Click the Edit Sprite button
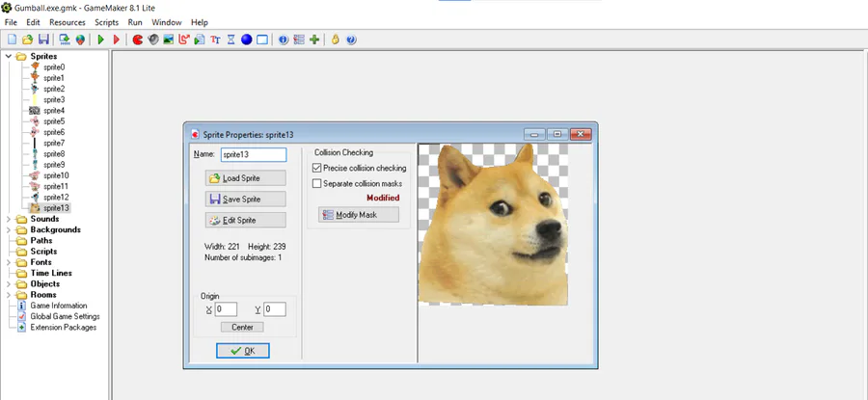The width and height of the screenshot is (868, 400). 245,220
